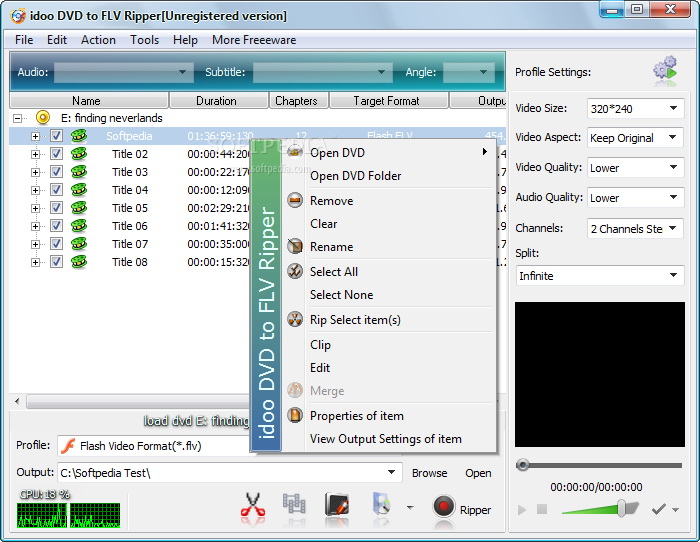Choose Select None from context menu
The height and width of the screenshot is (542, 700).
coord(342,295)
